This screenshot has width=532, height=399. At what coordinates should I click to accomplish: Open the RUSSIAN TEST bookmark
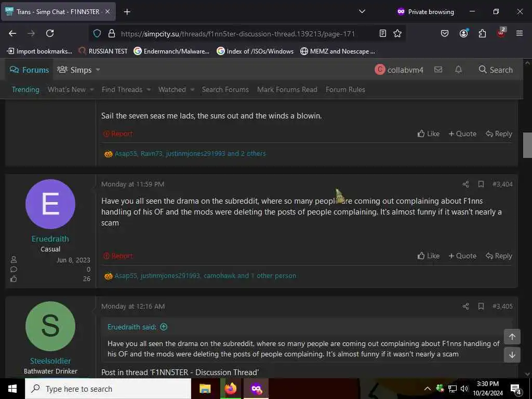point(103,51)
